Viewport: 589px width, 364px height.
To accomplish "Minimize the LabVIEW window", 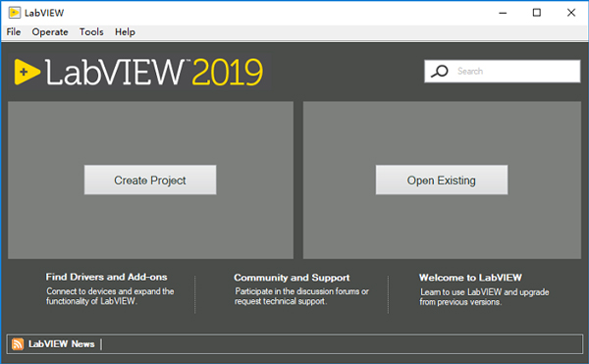I will tap(503, 13).
